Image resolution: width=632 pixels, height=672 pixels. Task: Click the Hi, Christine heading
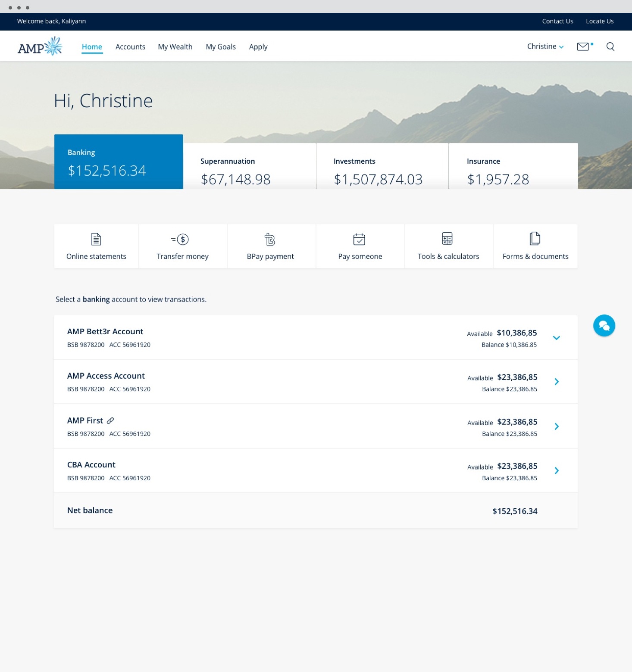click(103, 101)
